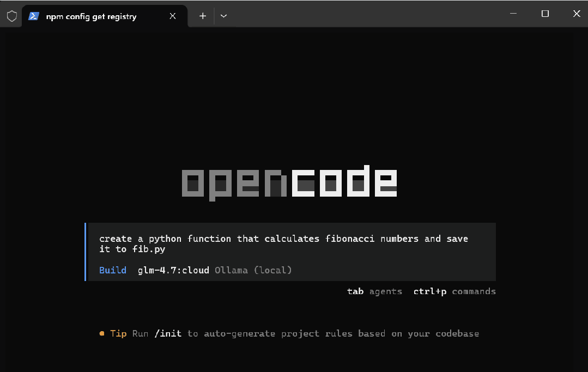Open a new tab with the plus icon

point(202,16)
